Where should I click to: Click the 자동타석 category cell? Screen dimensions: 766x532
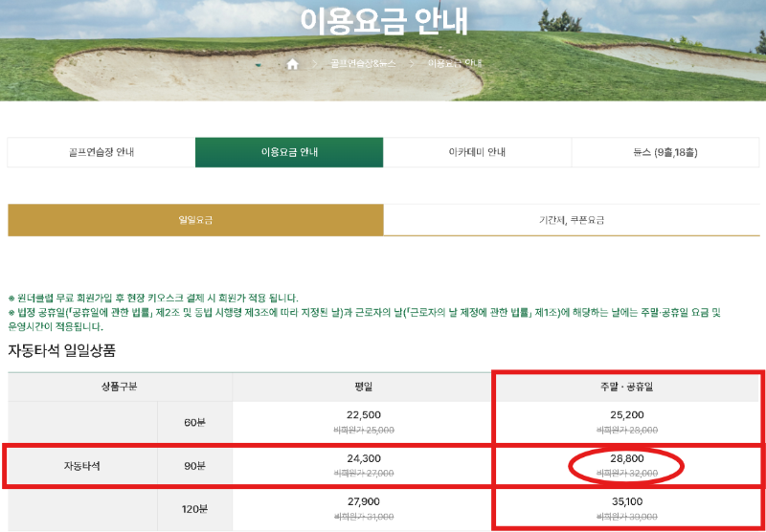click(82, 466)
